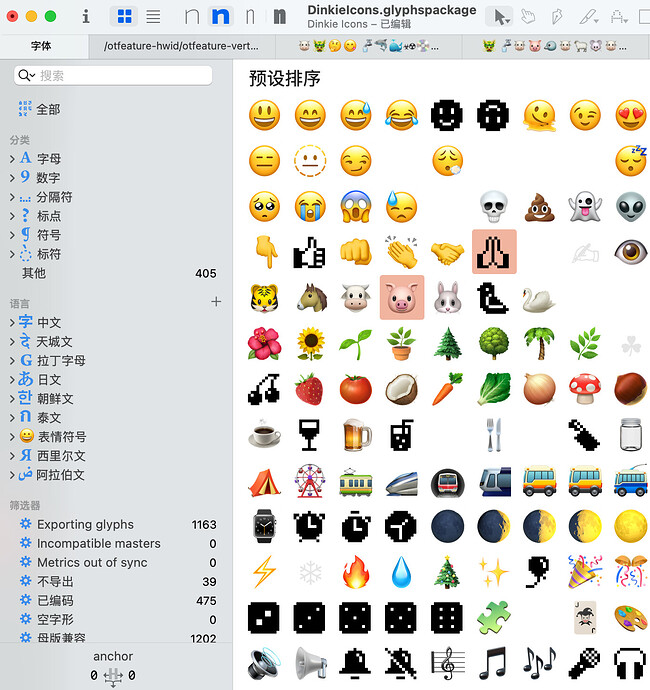Apply the 空字形 filter
Viewport: 650px width, 690px height.
(x=116, y=620)
